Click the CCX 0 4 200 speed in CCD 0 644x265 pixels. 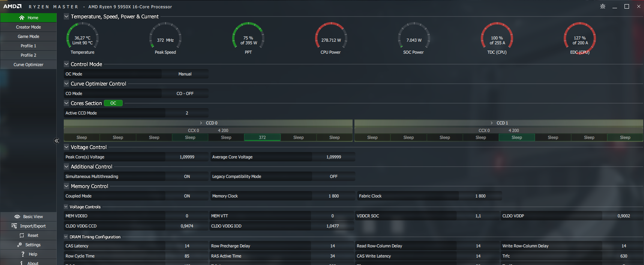(x=223, y=131)
